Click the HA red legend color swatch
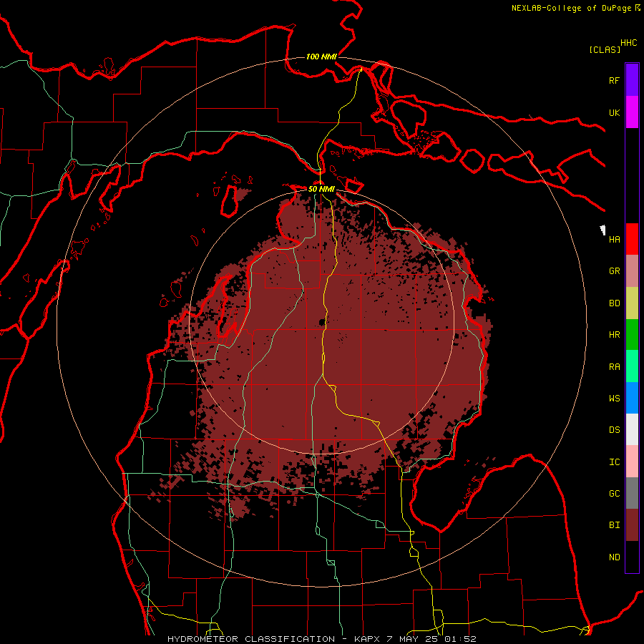The height and width of the screenshot is (644, 644). (632, 239)
